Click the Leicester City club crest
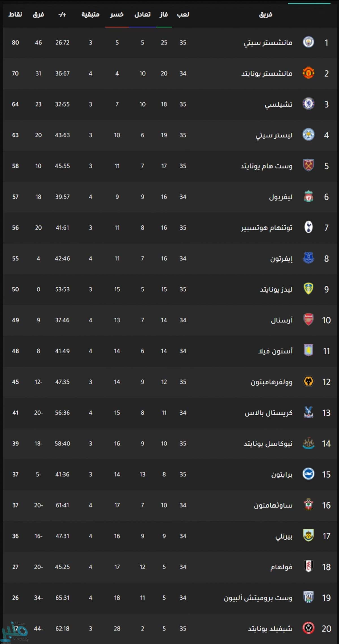339x644 pixels. [308, 135]
